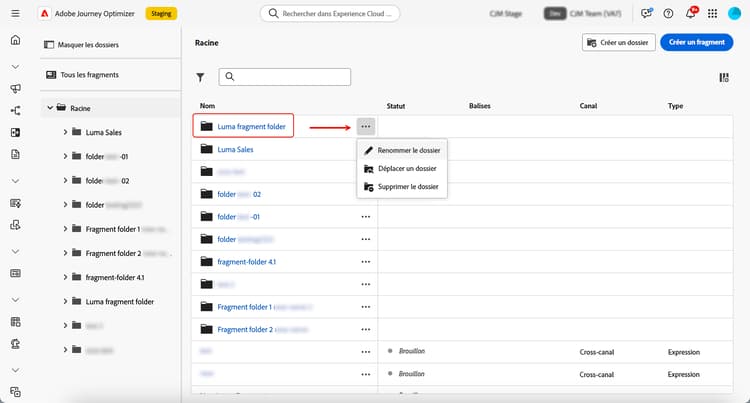Open Journeys flow icon in sidebar
The width and height of the screenshot is (750, 403).
[x=15, y=111]
